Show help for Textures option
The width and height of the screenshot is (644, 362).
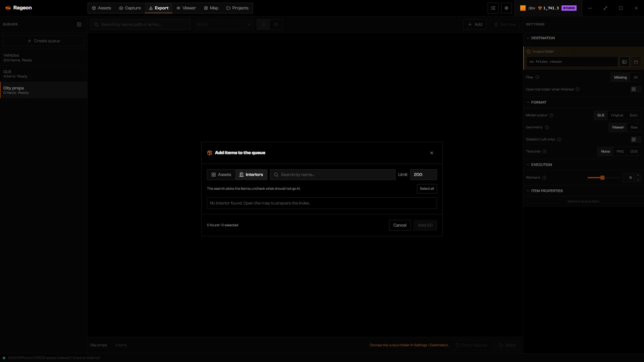pyautogui.click(x=544, y=152)
